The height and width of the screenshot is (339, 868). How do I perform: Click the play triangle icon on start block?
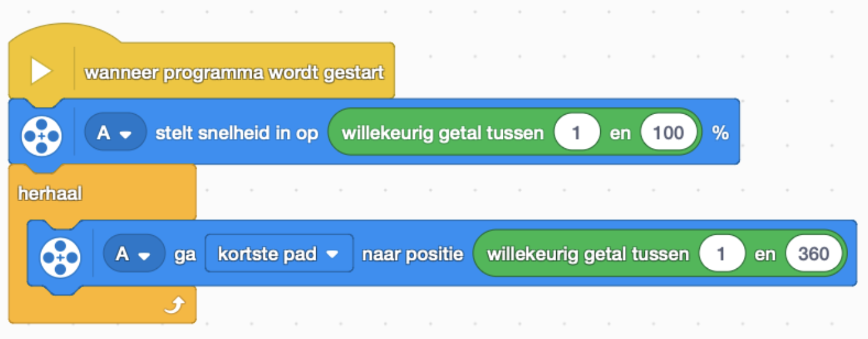[41, 72]
